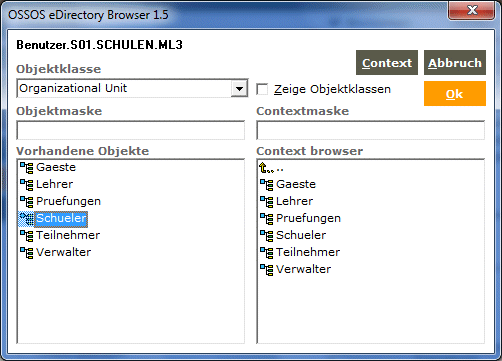Select Schueler in the Context browser
This screenshot has height=361, width=502.
click(301, 235)
